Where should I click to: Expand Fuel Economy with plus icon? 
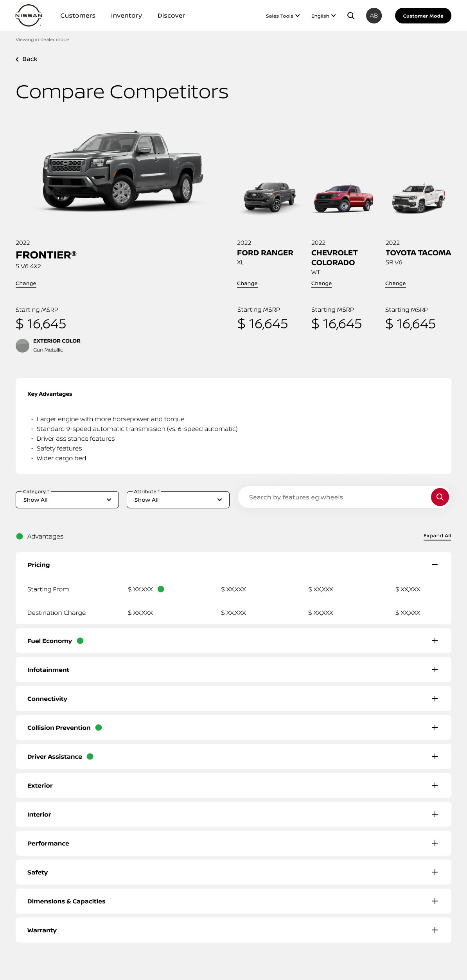435,641
